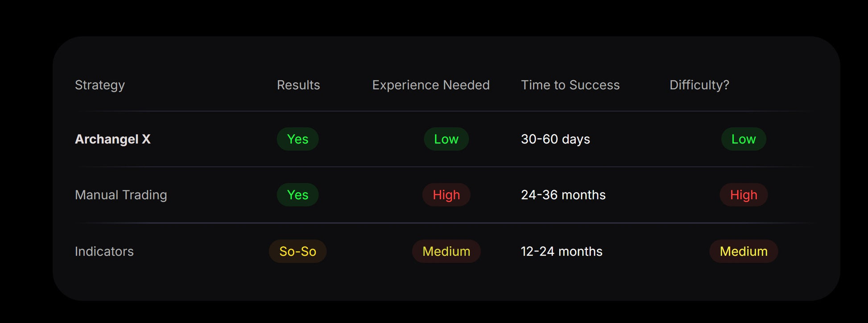Click the Yes badge for Manual Trading
Screen dimensions: 868x323
pyautogui.click(x=298, y=195)
